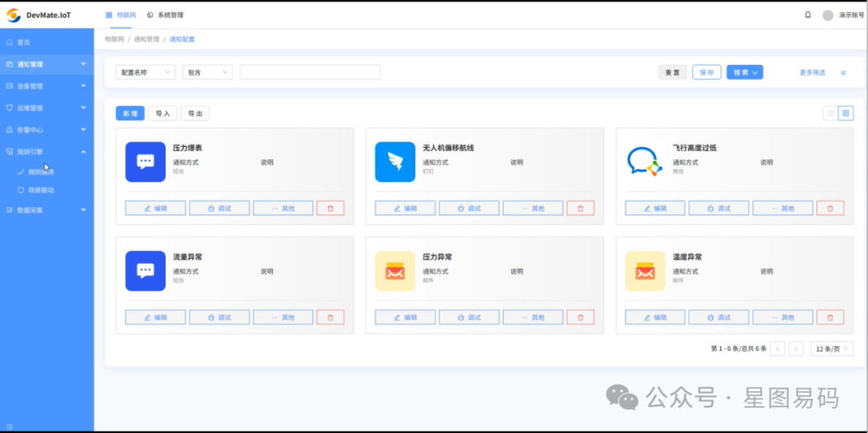868x433 pixels.
Task: Focus the search keyword input field
Action: 310,72
